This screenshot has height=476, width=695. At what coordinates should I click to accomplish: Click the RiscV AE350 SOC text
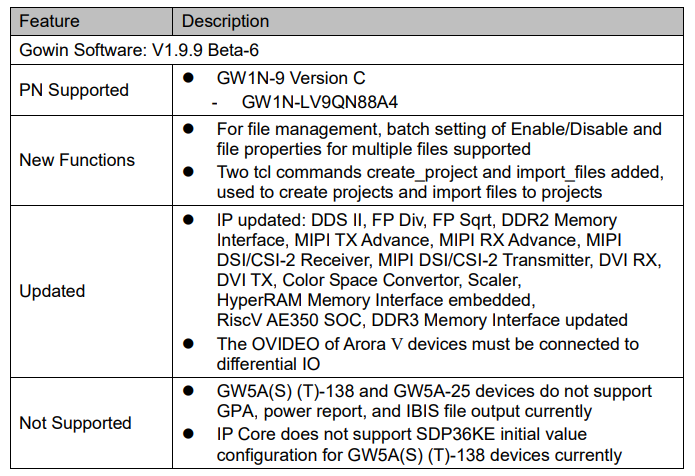283,320
